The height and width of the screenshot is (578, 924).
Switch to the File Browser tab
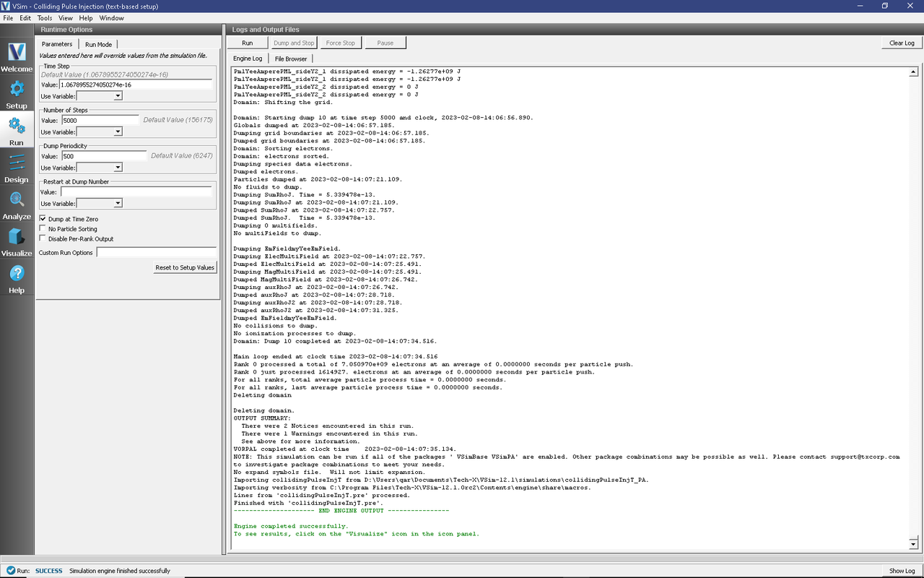coord(291,59)
